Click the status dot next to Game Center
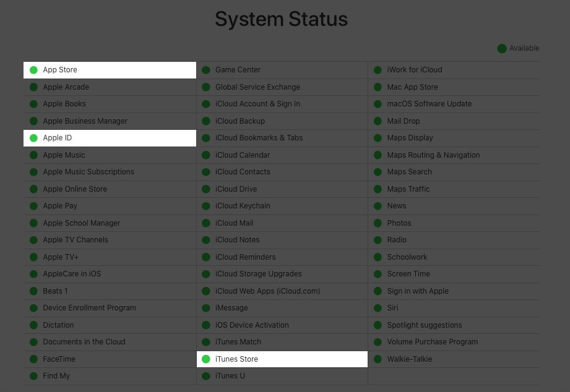570x392 pixels. (x=205, y=70)
